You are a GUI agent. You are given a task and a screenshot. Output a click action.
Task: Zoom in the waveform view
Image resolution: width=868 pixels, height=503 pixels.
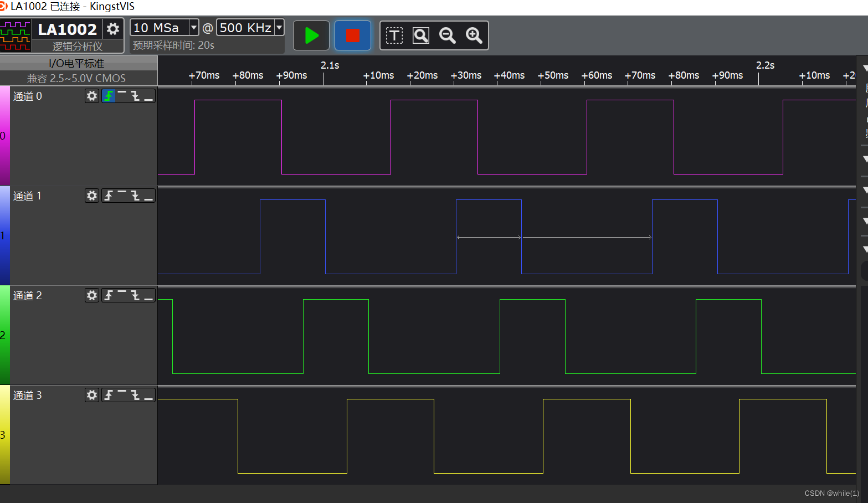coord(474,36)
